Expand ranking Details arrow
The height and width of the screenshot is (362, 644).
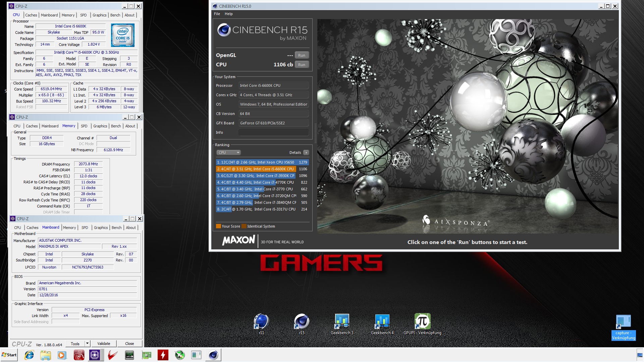pyautogui.click(x=306, y=153)
